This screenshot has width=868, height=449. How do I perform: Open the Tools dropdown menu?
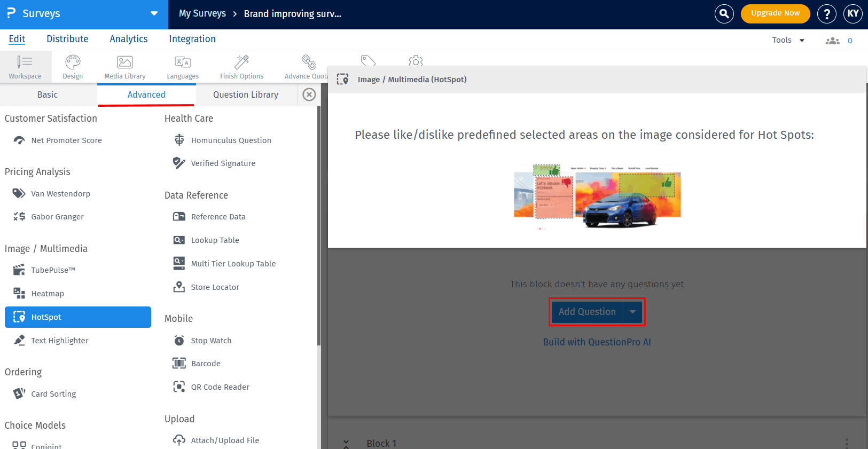(x=788, y=40)
